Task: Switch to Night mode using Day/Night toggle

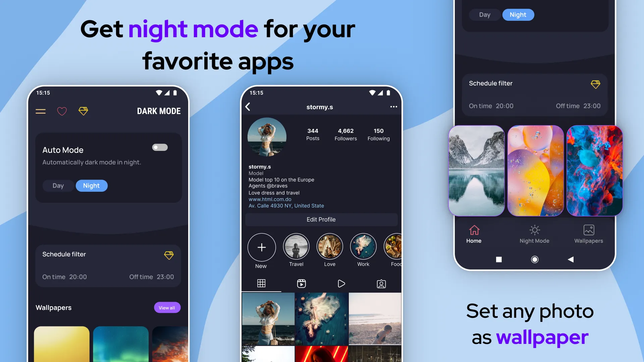Action: [x=91, y=185]
